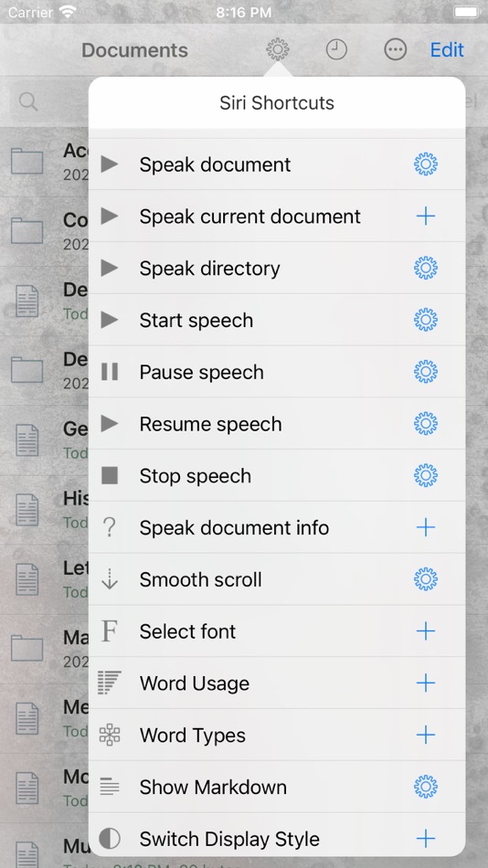
Task: Open settings gear in top toolbar
Action: 278,50
